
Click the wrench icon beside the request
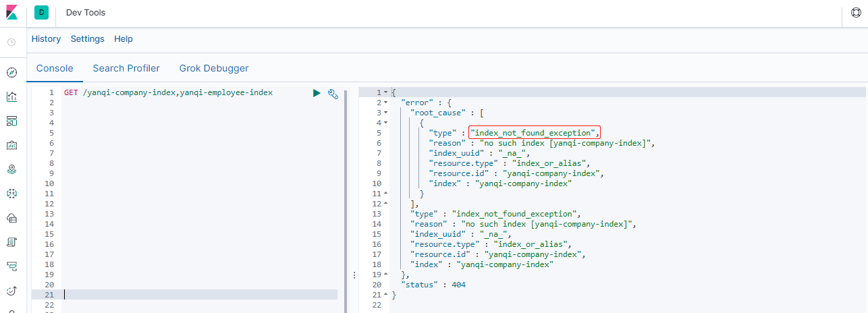pos(333,93)
